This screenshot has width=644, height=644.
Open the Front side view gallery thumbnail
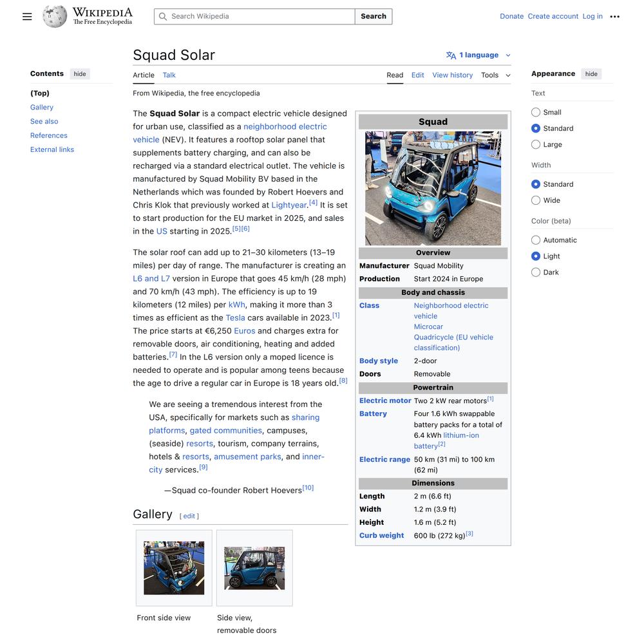(174, 567)
